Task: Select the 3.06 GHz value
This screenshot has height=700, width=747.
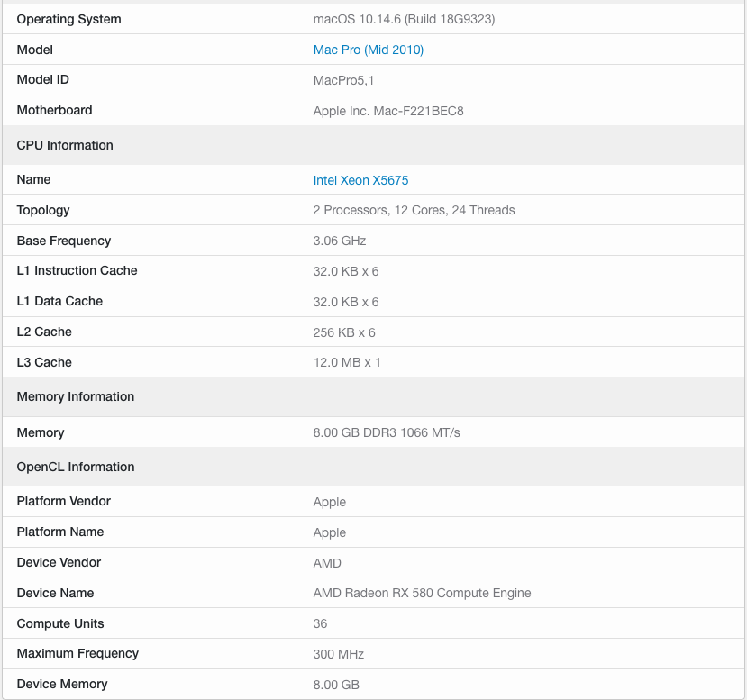Action: (x=340, y=241)
